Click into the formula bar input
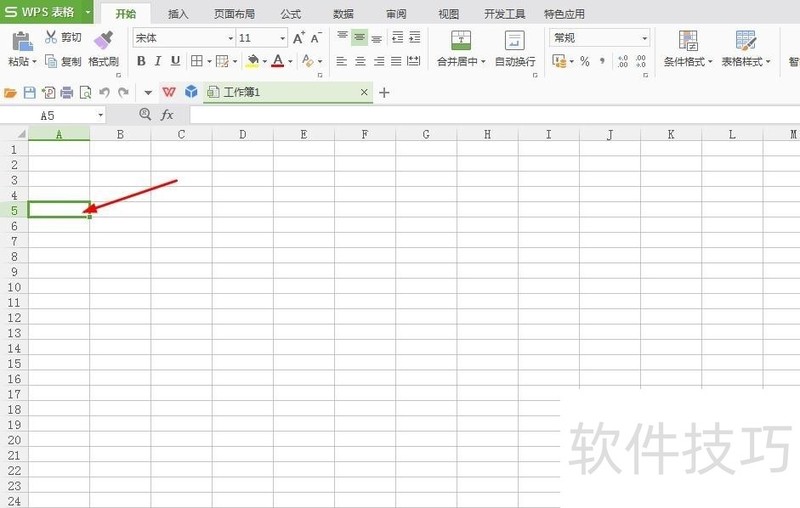The height and width of the screenshot is (508, 800). click(x=494, y=115)
